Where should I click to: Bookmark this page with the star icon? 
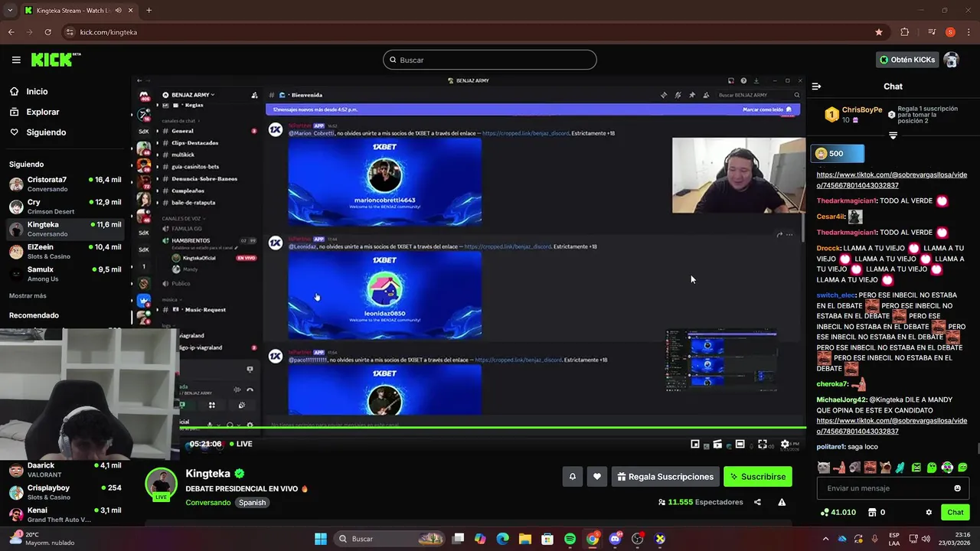tap(879, 32)
